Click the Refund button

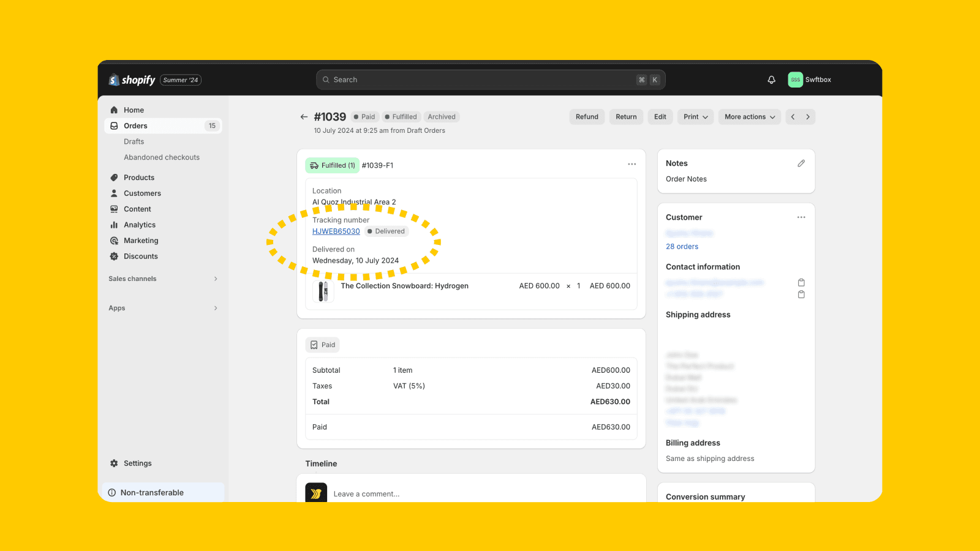coord(586,116)
